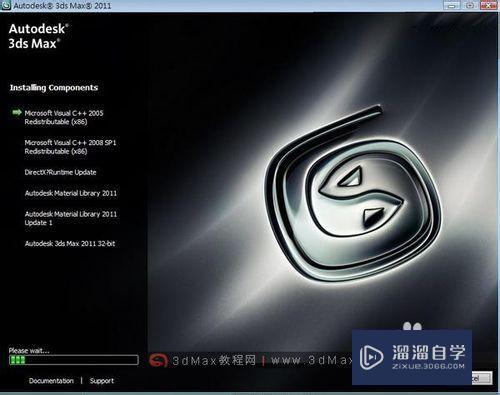Click the Installing Components heading
This screenshot has width=500, height=395.
pos(54,88)
